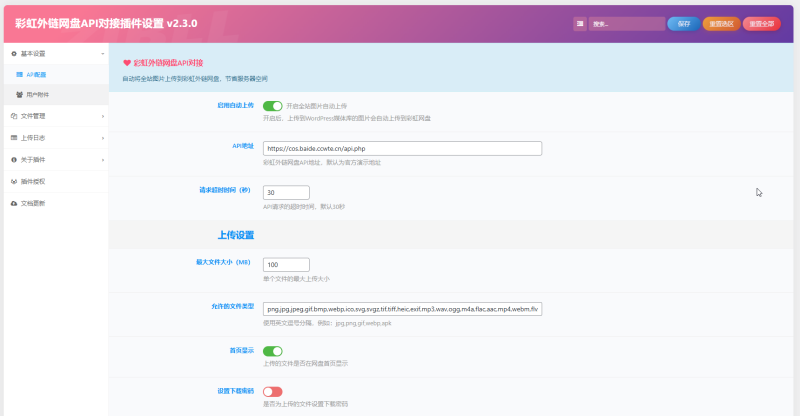Click the 文件管理 sidebar icon

coord(13,116)
